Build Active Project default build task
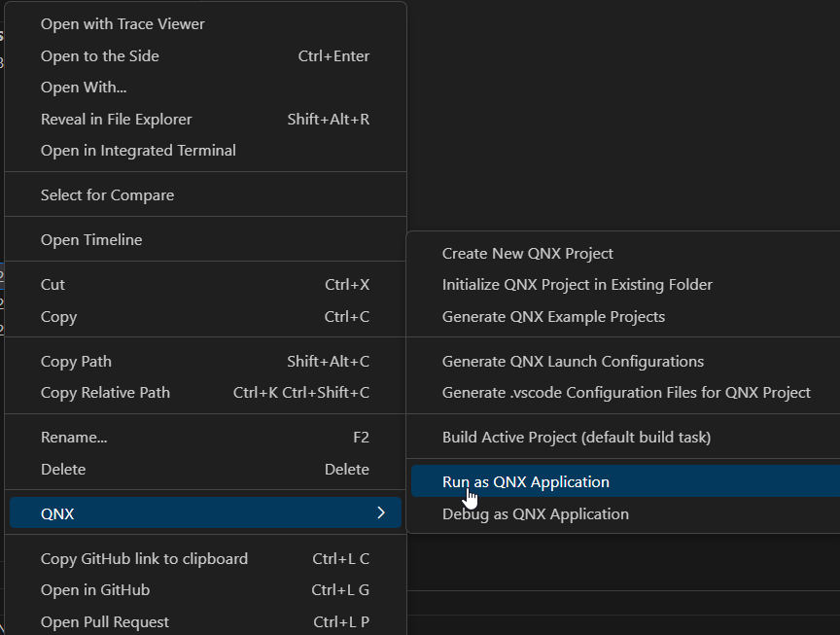Viewport: 840px width, 635px height. 626,438
